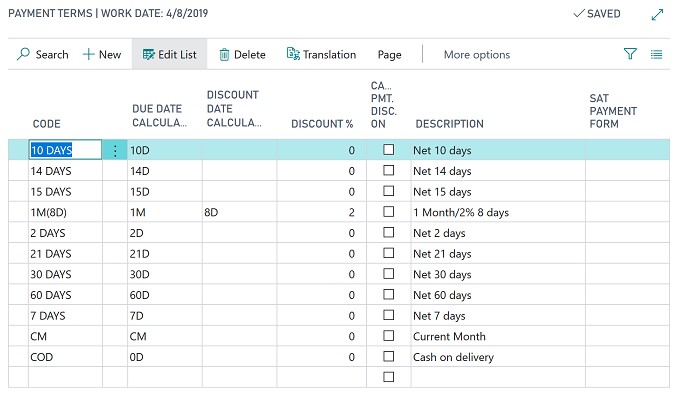Image resolution: width=680 pixels, height=396 pixels.
Task: Click the selected 10 DAYS code field
Action: click(x=65, y=150)
